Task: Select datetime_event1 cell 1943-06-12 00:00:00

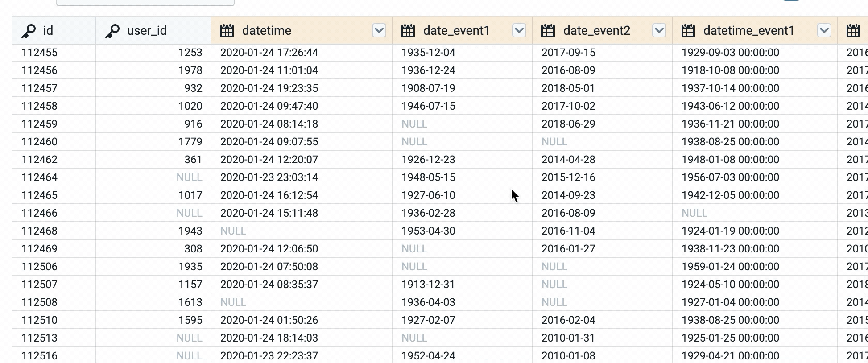Action: point(755,106)
